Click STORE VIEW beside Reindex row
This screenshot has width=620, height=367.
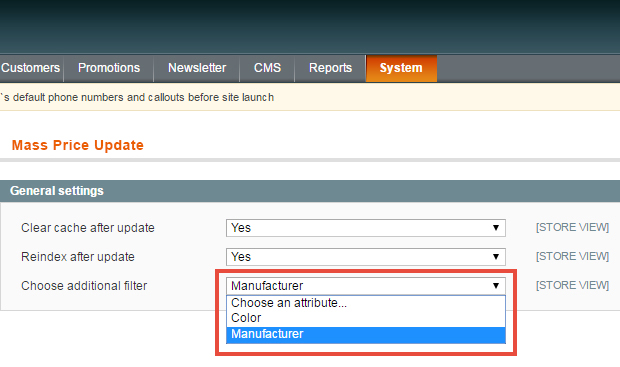(572, 256)
